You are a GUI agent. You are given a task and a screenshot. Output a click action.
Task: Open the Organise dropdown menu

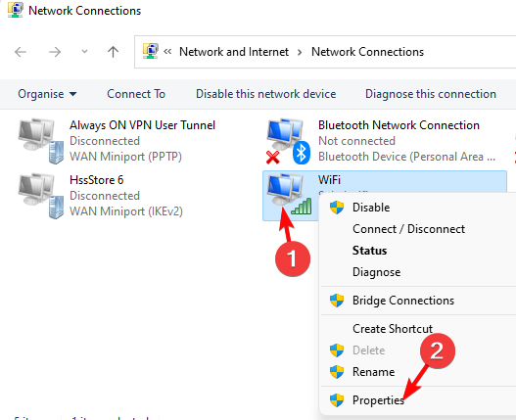pyautogui.click(x=47, y=94)
